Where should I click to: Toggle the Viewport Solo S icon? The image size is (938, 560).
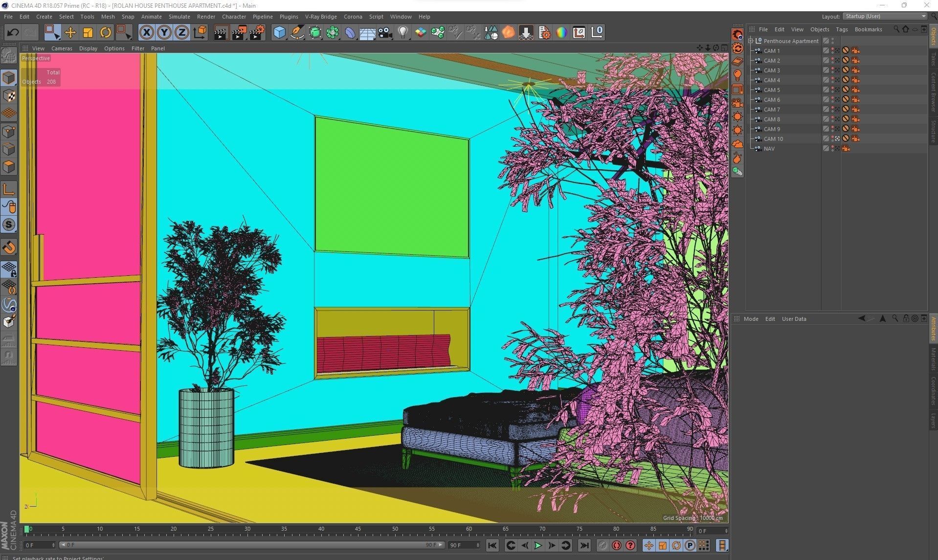point(9,225)
